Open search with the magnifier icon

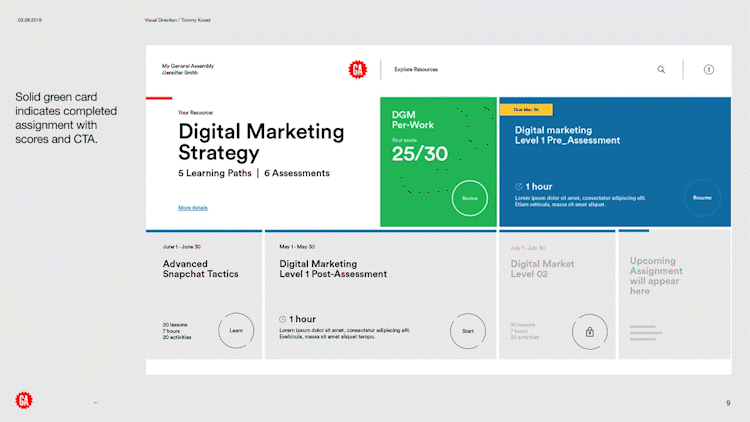[x=661, y=70]
